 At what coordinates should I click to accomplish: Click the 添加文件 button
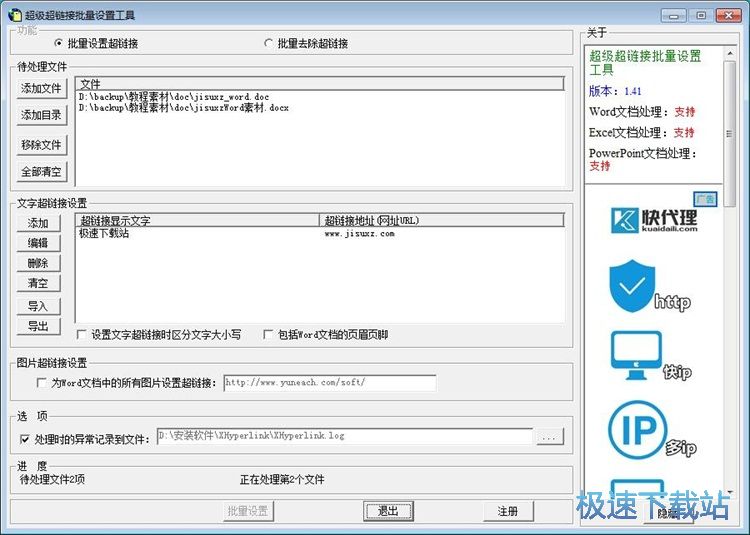(42, 88)
